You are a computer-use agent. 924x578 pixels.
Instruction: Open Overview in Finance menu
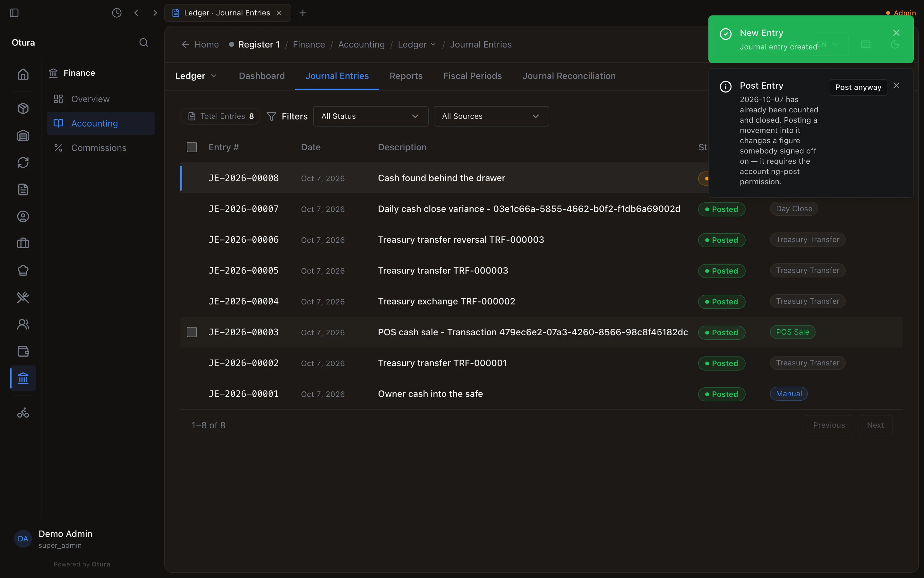pyautogui.click(x=100, y=99)
